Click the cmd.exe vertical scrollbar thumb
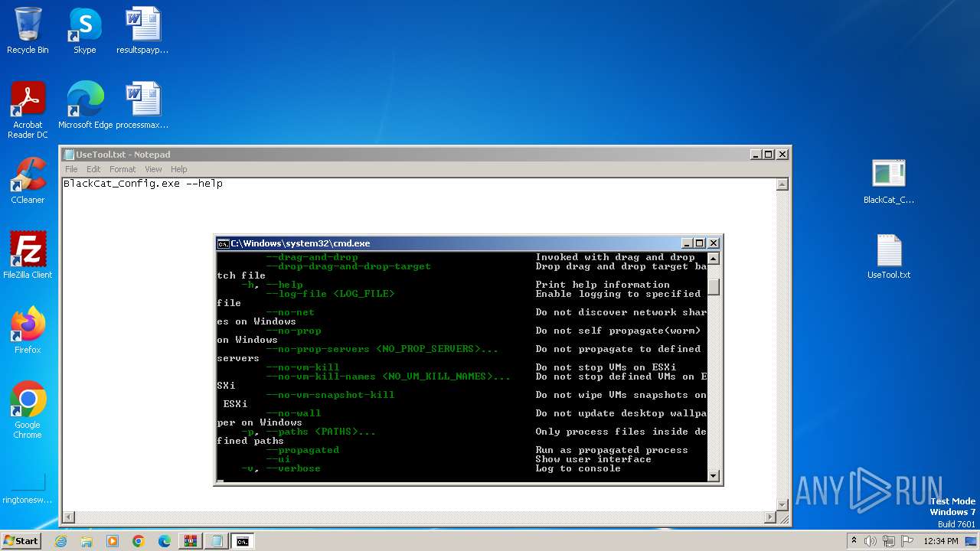 [x=714, y=287]
